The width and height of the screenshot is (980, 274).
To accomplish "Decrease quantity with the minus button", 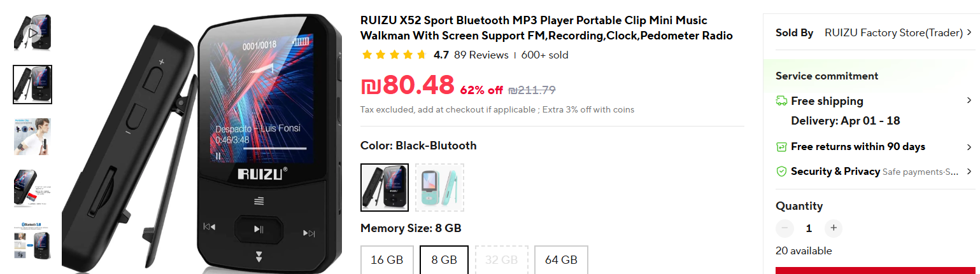I will pyautogui.click(x=785, y=228).
